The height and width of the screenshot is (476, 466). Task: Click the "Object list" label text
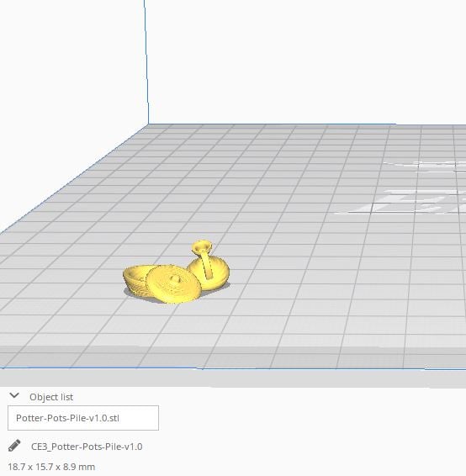51,397
